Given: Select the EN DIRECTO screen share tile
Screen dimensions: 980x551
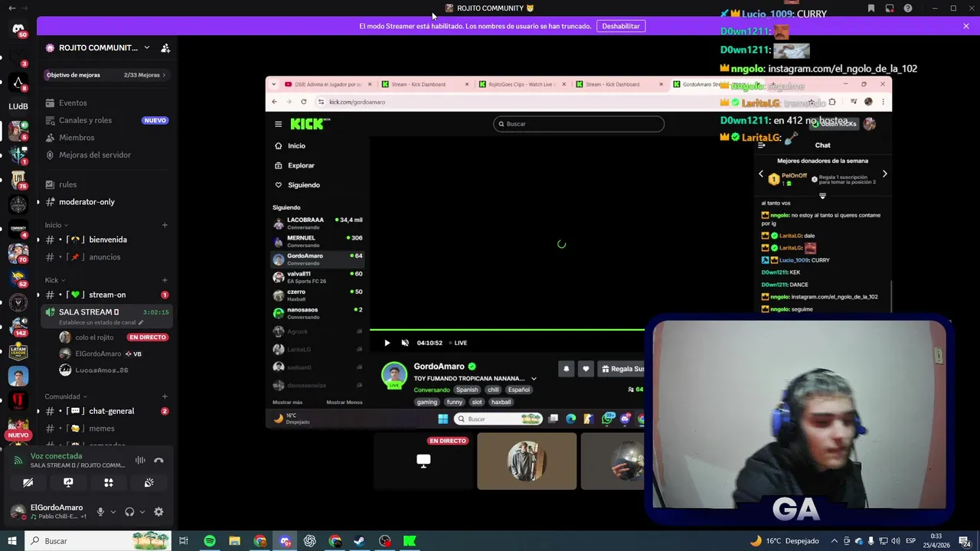Looking at the screenshot, I should pos(423,461).
